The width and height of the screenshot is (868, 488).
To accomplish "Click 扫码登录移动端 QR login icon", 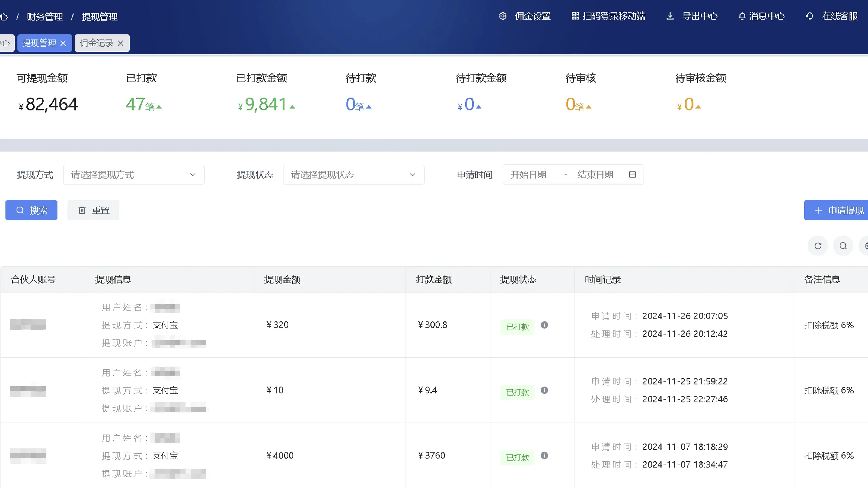I will 575,16.
